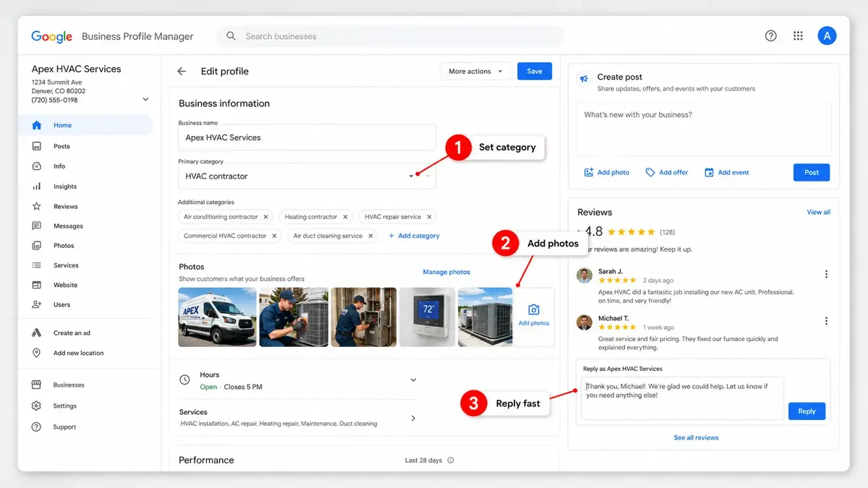Screen dimensions: 868x488
Task: Open the More actions dropdown
Action: pyautogui.click(x=475, y=72)
